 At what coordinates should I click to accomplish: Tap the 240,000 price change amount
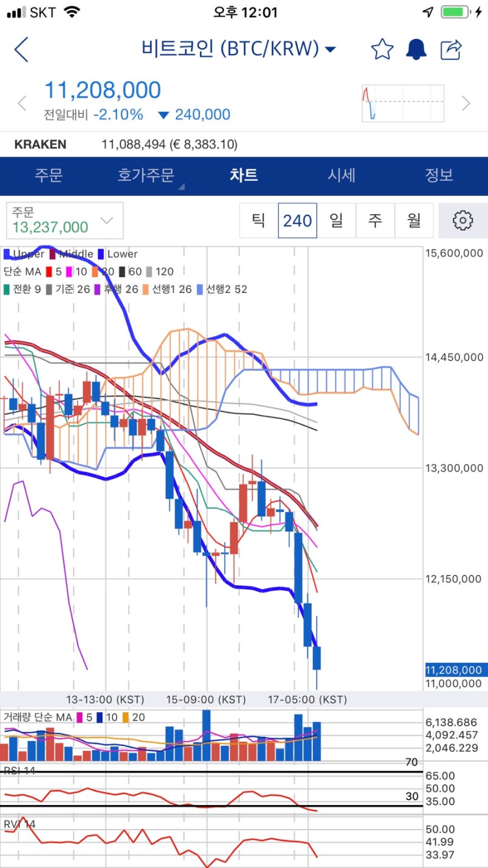[x=203, y=114]
